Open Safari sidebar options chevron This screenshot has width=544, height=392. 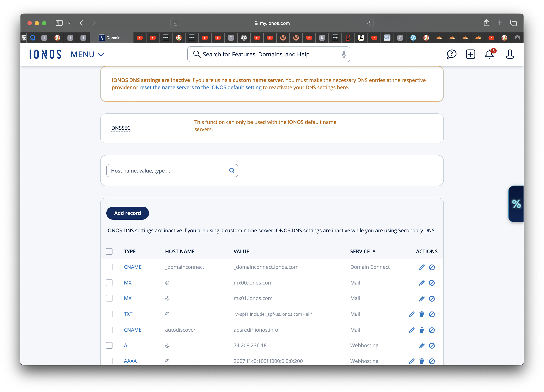(x=69, y=23)
